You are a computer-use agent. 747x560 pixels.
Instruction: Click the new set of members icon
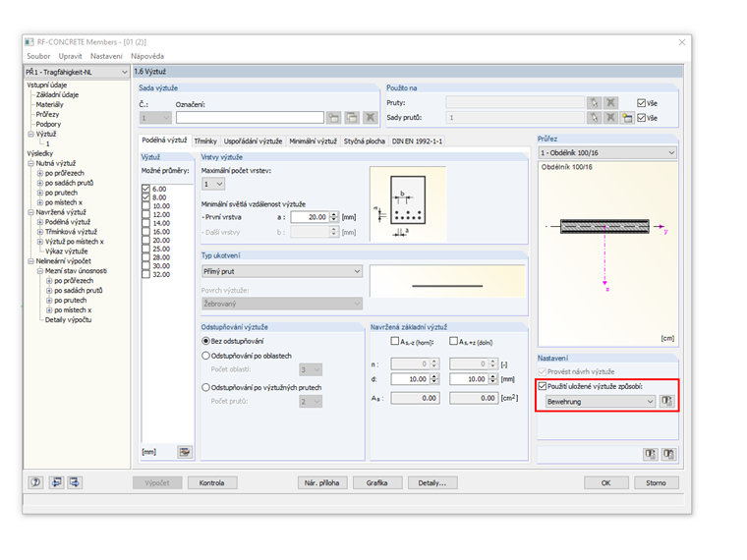(627, 118)
